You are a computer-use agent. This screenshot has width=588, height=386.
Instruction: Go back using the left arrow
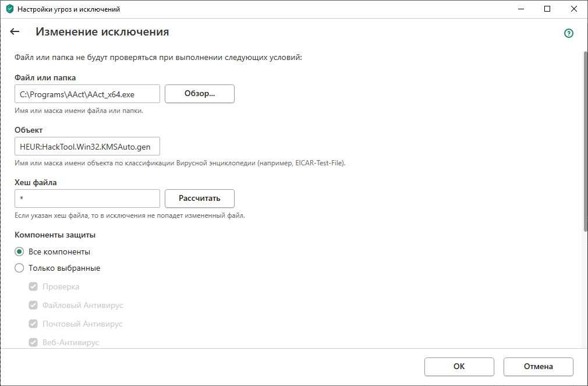click(15, 32)
